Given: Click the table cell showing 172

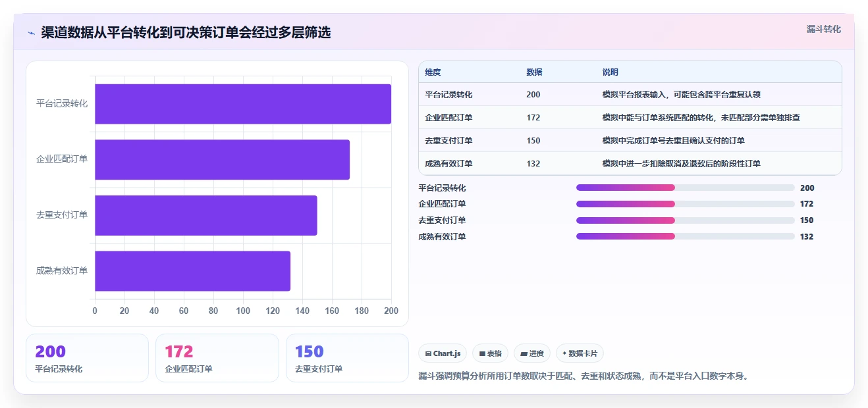Looking at the screenshot, I should (533, 118).
